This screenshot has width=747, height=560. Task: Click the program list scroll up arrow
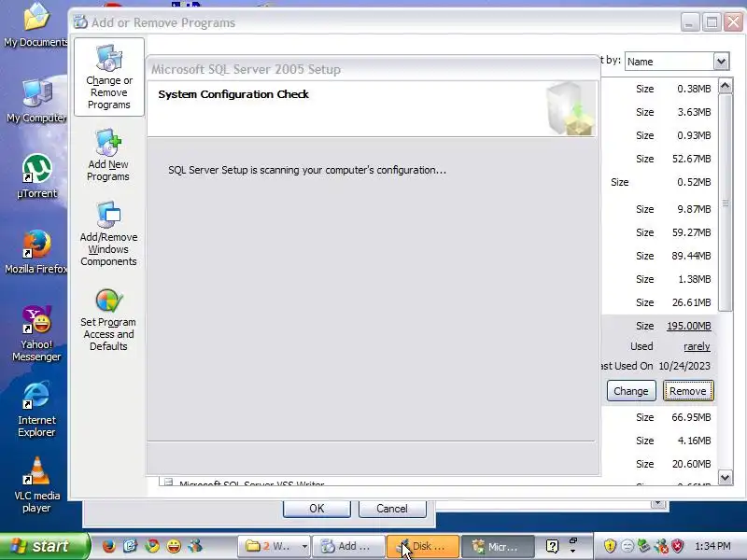pos(726,86)
